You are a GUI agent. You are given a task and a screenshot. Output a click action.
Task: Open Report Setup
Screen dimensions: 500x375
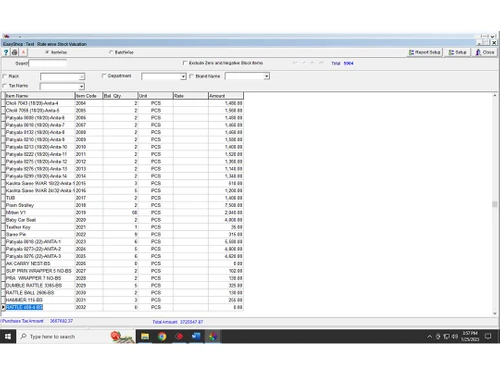click(x=425, y=52)
